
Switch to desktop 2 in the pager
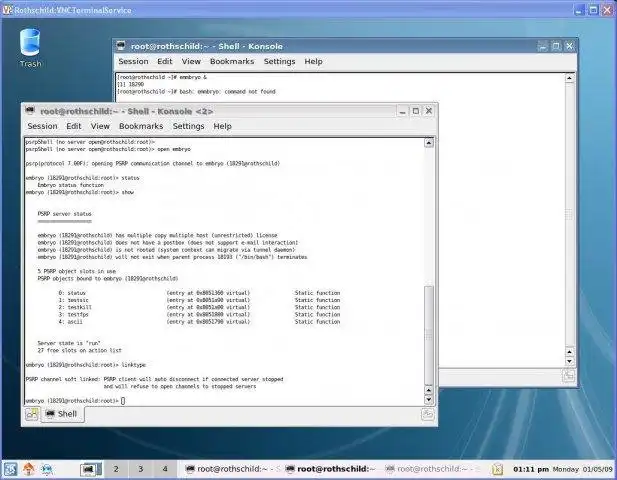116,469
